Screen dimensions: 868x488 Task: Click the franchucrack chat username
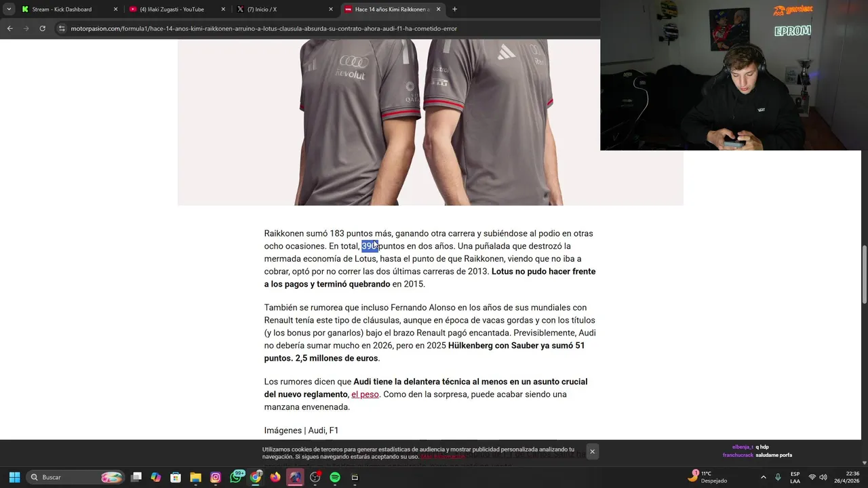point(737,455)
